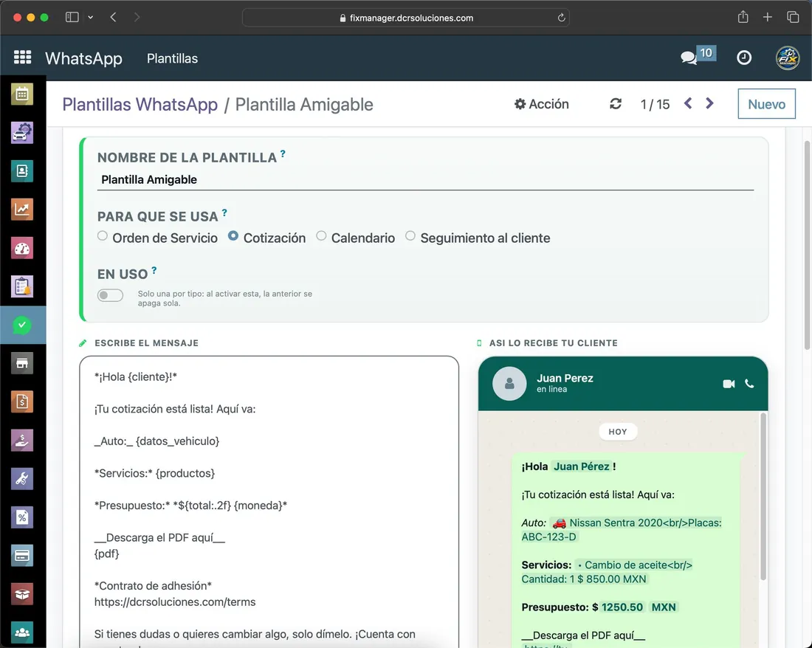The width and height of the screenshot is (812, 648).
Task: Select Seguimiento al cliente radio option
Action: click(410, 236)
